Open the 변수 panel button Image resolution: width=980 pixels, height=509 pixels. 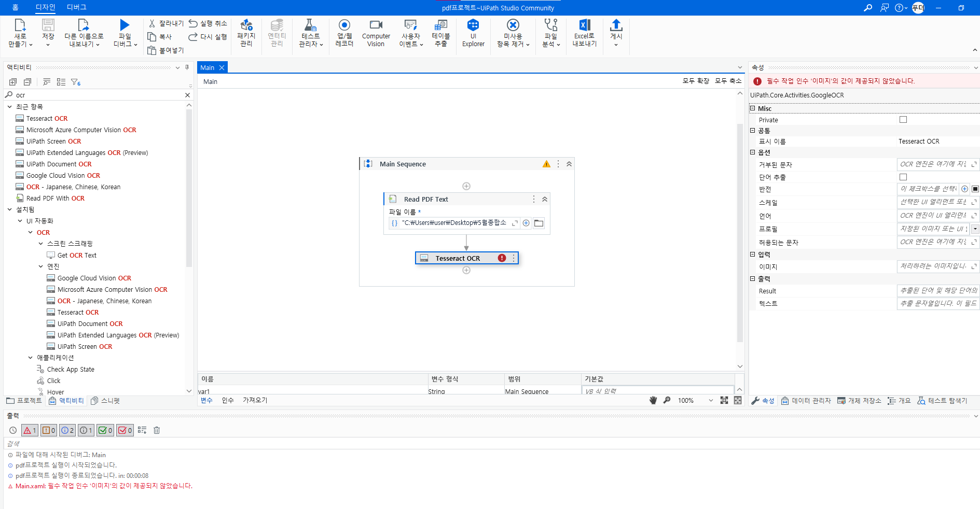coord(206,400)
